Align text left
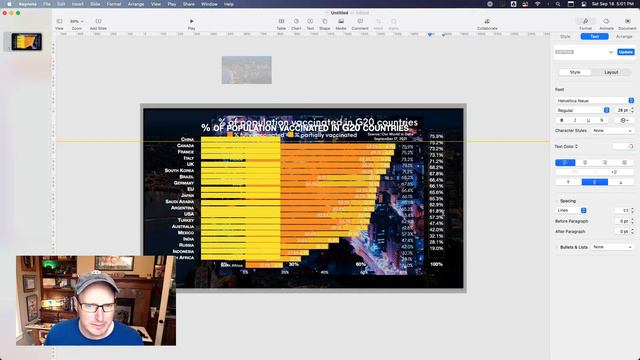The image size is (640, 360). pos(565,162)
